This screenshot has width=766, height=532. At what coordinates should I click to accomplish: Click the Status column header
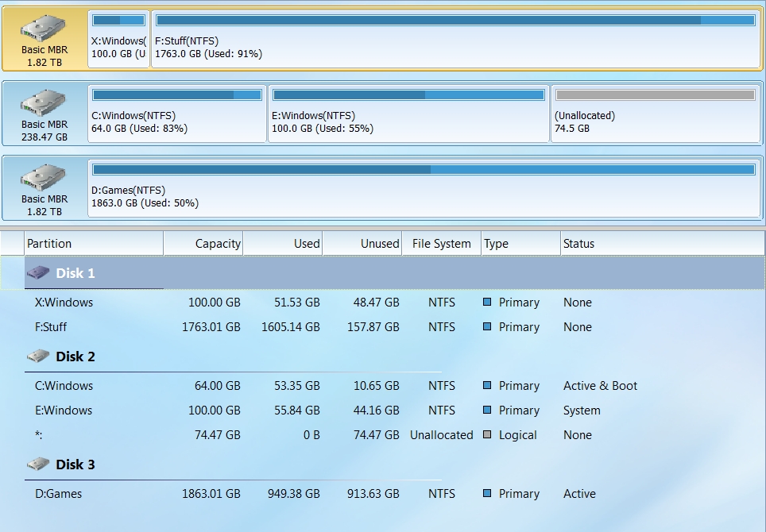(x=663, y=244)
